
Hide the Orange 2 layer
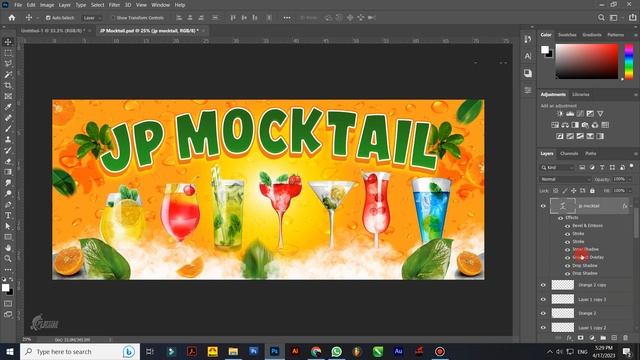(x=543, y=313)
